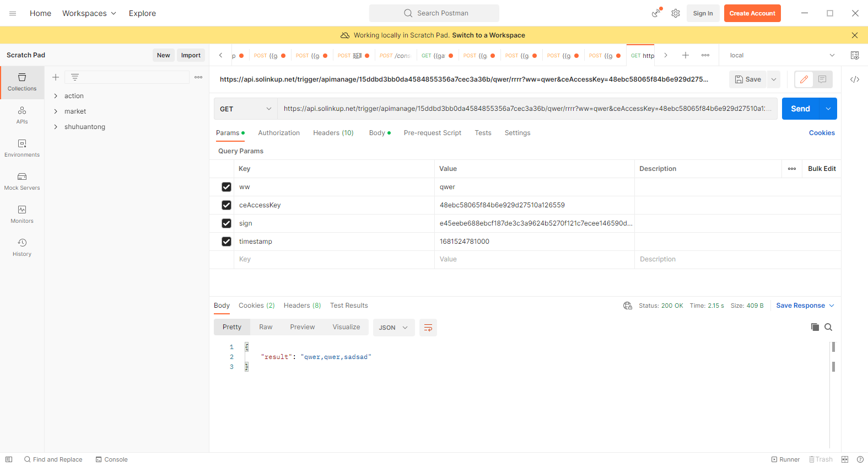Open the History sidebar panel
The width and height of the screenshot is (868, 466).
point(22,248)
